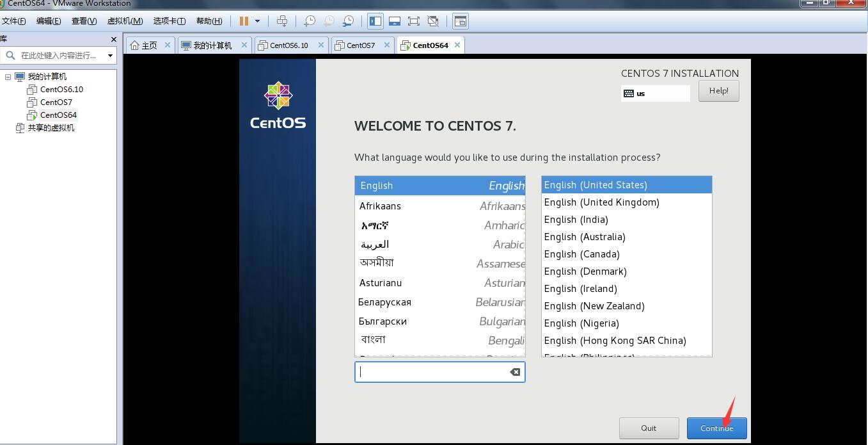Open the 查看(V) menu
This screenshot has width=868, height=445.
(84, 21)
